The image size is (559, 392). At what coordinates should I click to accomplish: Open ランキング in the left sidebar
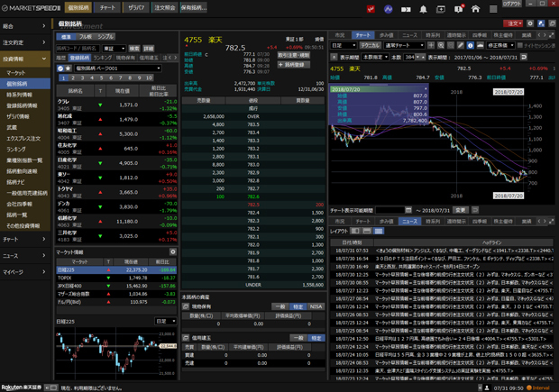click(16, 150)
